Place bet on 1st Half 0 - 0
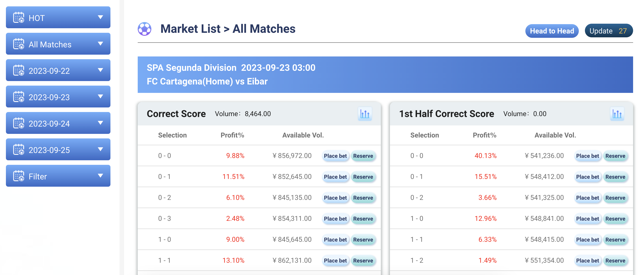 587,156
